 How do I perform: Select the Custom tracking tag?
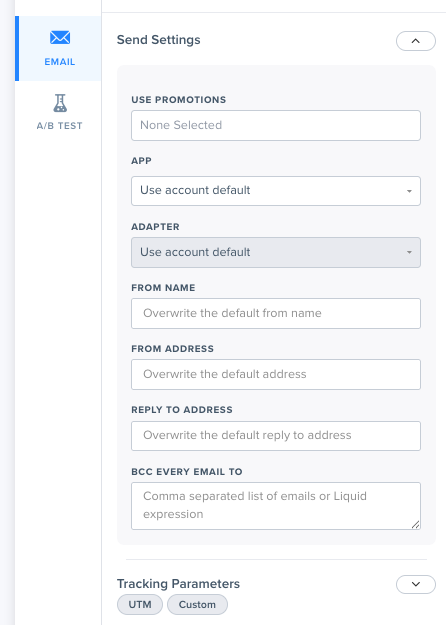pyautogui.click(x=197, y=604)
